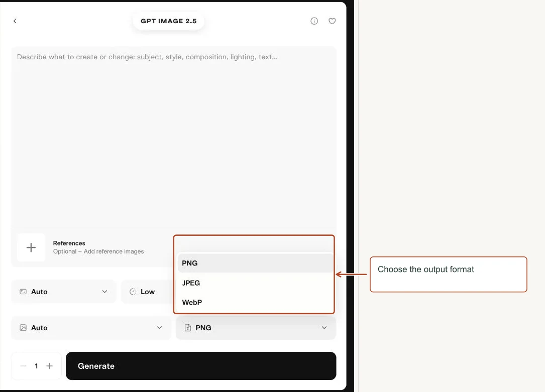Go back using the left chevron arrow

15,21
